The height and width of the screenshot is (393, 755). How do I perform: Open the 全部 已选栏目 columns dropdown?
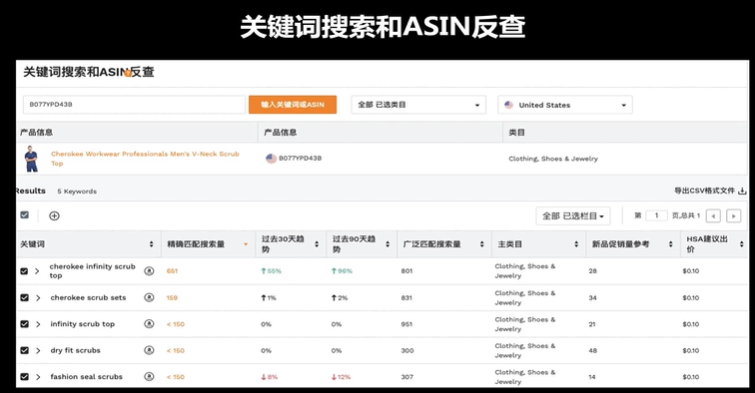click(573, 216)
